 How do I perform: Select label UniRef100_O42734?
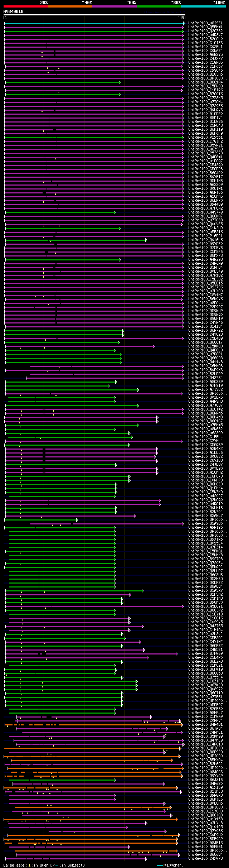(x=205, y=378)
